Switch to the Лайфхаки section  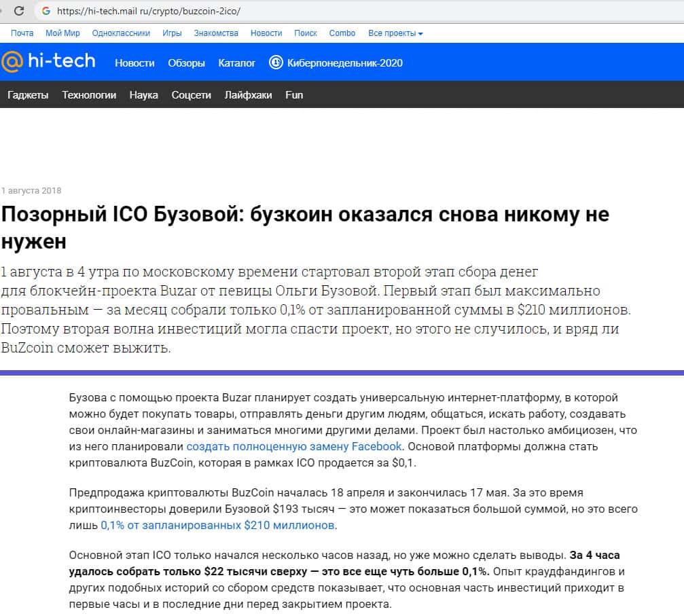click(x=248, y=94)
